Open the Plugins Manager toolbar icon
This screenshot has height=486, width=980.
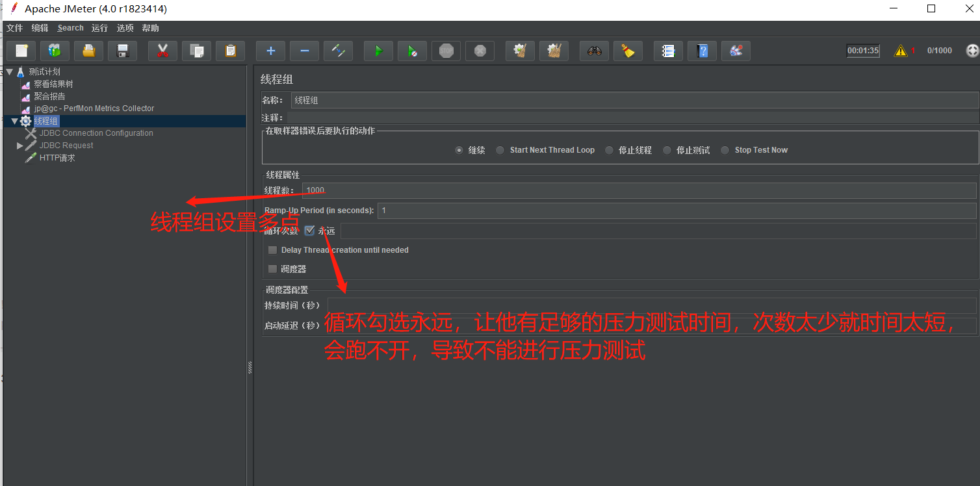(x=736, y=51)
